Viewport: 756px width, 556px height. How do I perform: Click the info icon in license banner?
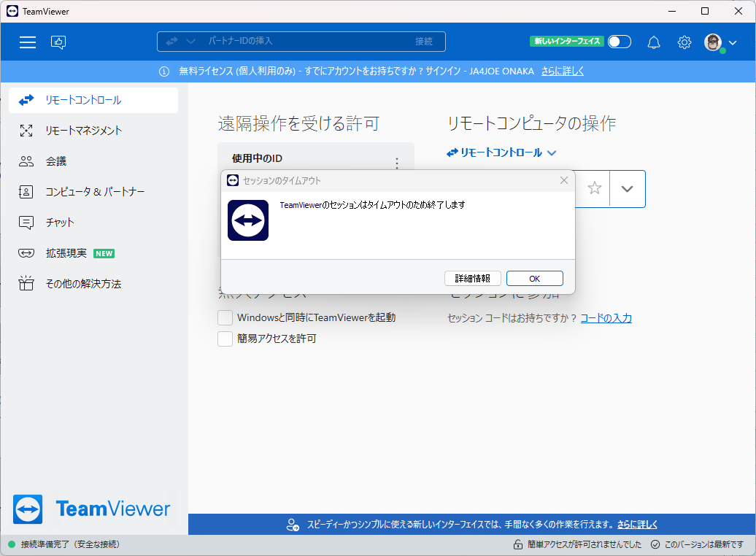tap(164, 72)
